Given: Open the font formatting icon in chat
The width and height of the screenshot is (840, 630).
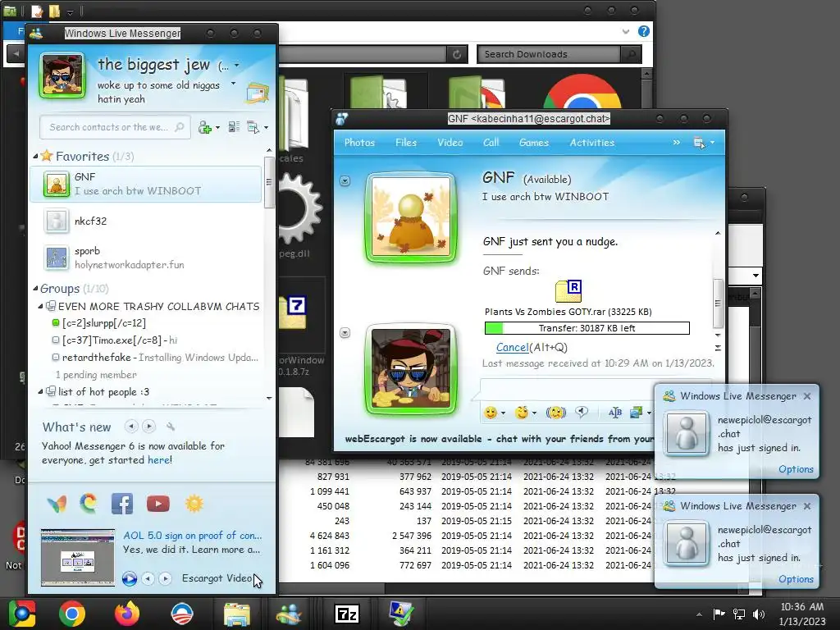Looking at the screenshot, I should tap(615, 412).
